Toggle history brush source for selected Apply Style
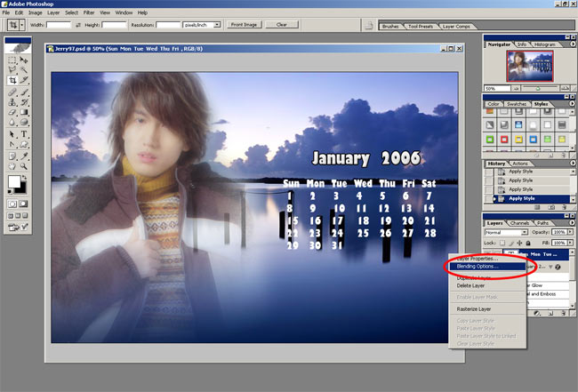This screenshot has height=392, width=578. [489, 198]
